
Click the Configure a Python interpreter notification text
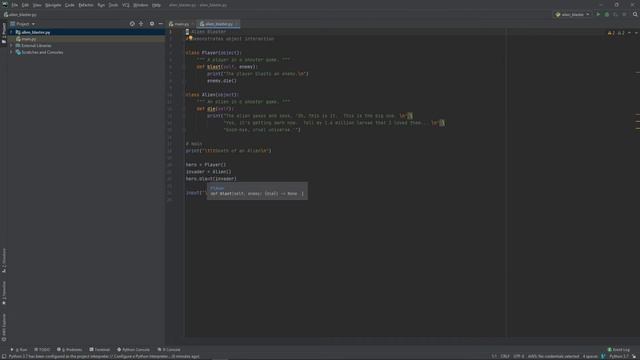click(x=141, y=356)
